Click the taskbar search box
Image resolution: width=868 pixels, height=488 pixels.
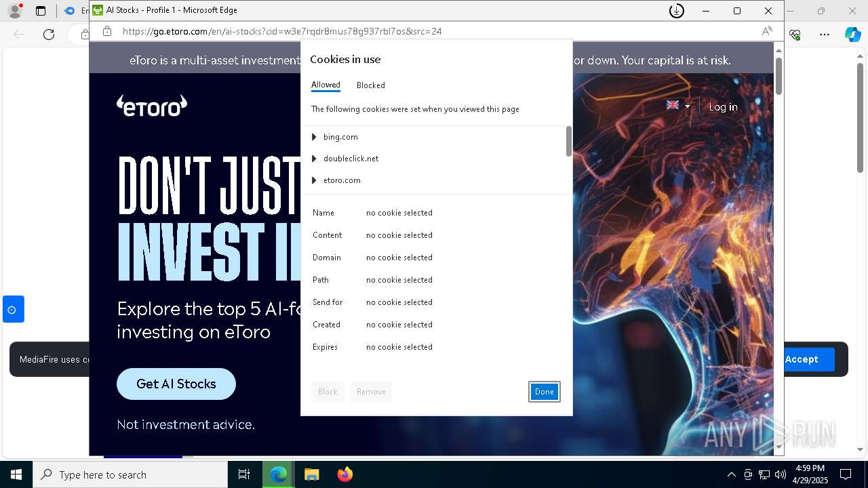[130, 474]
